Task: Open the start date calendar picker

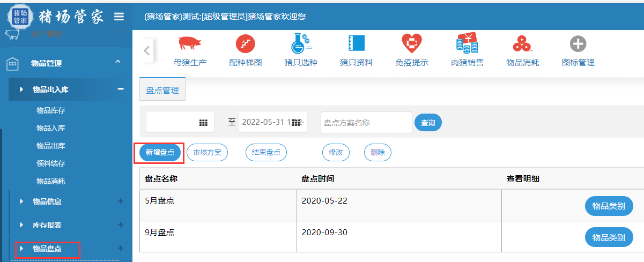Action: [x=203, y=123]
